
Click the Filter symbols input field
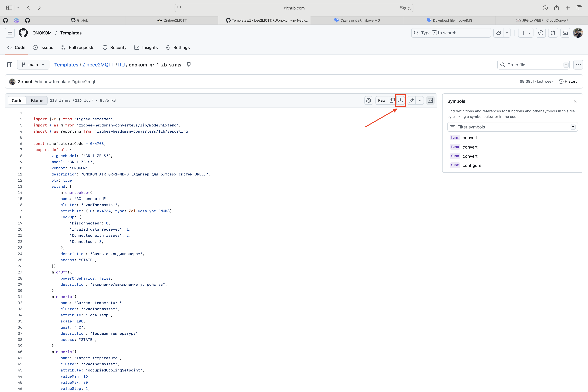click(x=510, y=127)
